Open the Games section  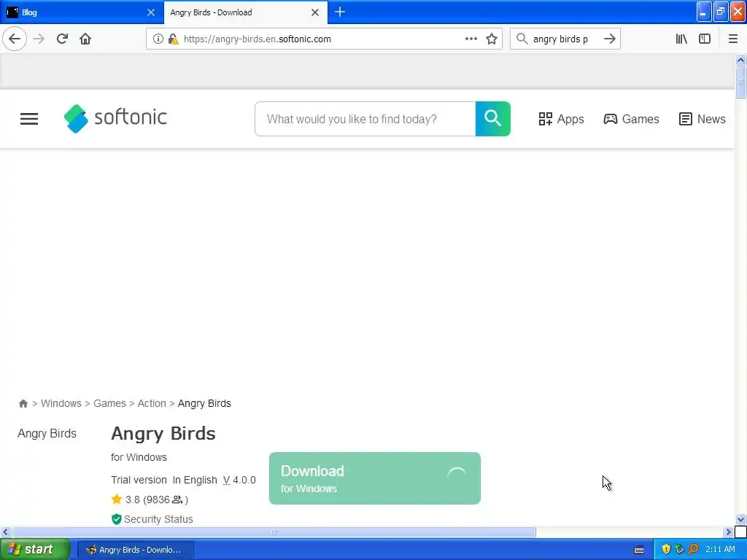pos(631,119)
